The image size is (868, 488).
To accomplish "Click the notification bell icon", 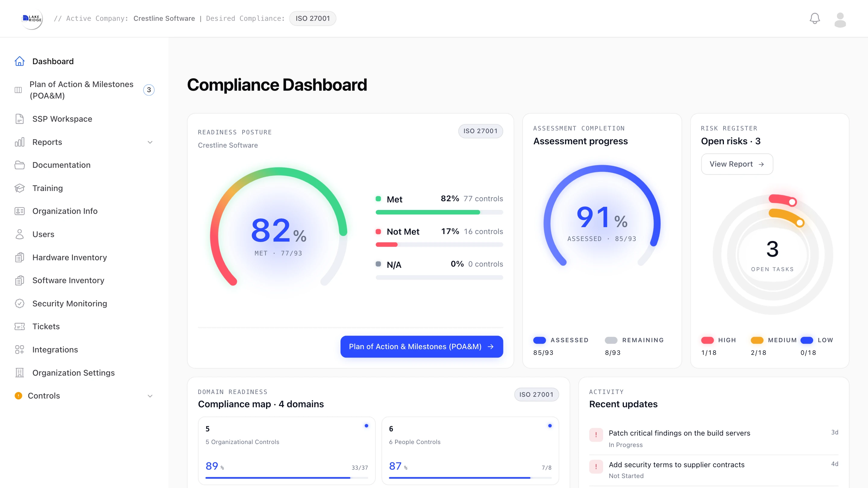I will click(814, 18).
